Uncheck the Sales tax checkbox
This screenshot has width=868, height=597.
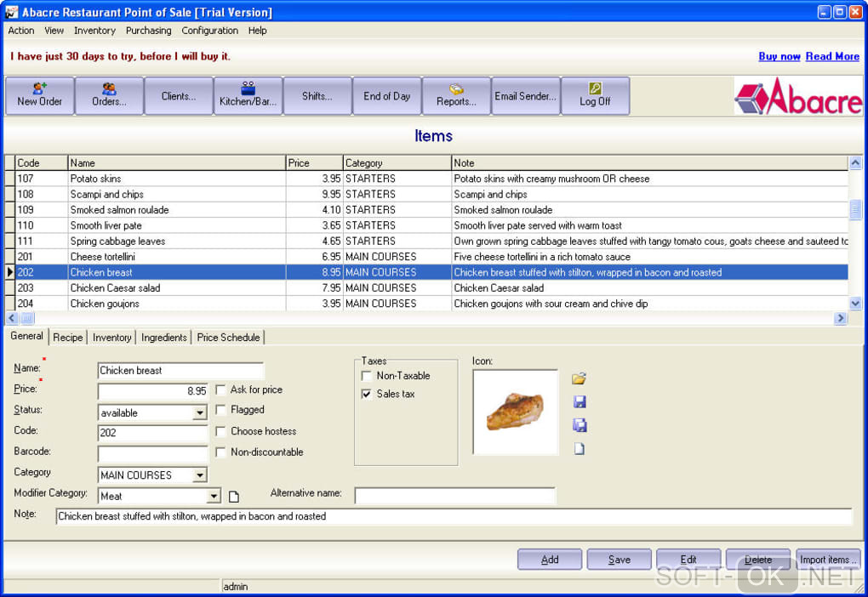click(366, 394)
